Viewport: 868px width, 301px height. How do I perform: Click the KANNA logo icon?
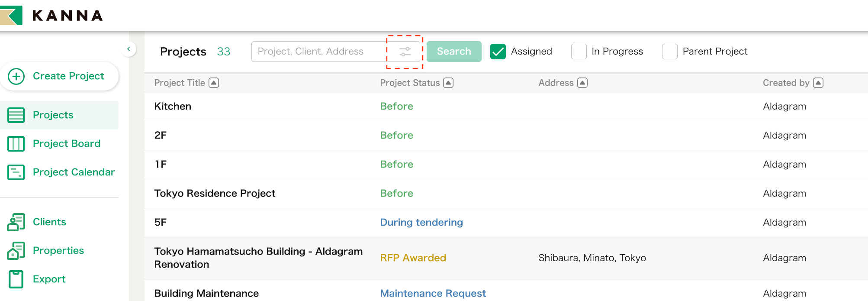(x=11, y=15)
